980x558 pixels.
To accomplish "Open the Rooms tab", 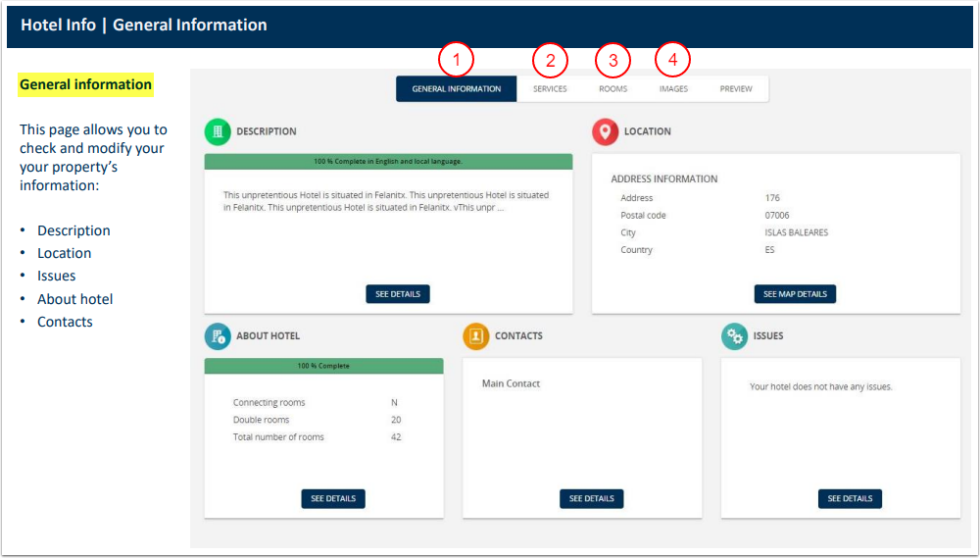I will point(612,89).
